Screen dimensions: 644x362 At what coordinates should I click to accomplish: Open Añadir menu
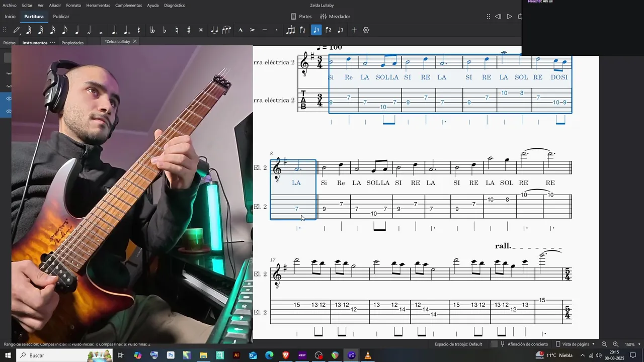(55, 6)
